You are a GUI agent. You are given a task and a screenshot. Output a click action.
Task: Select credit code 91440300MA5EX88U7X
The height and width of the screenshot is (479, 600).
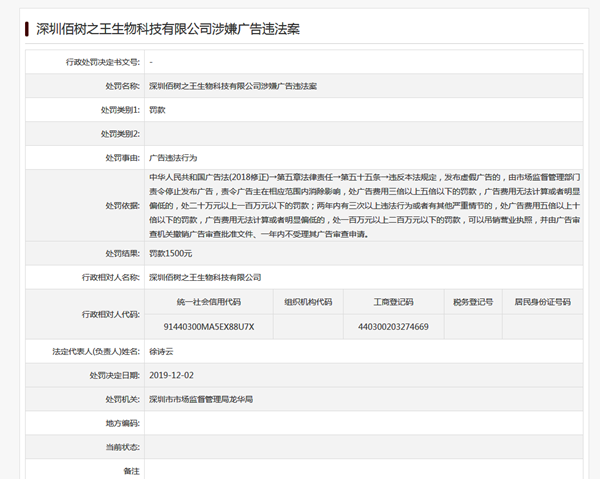pos(209,327)
